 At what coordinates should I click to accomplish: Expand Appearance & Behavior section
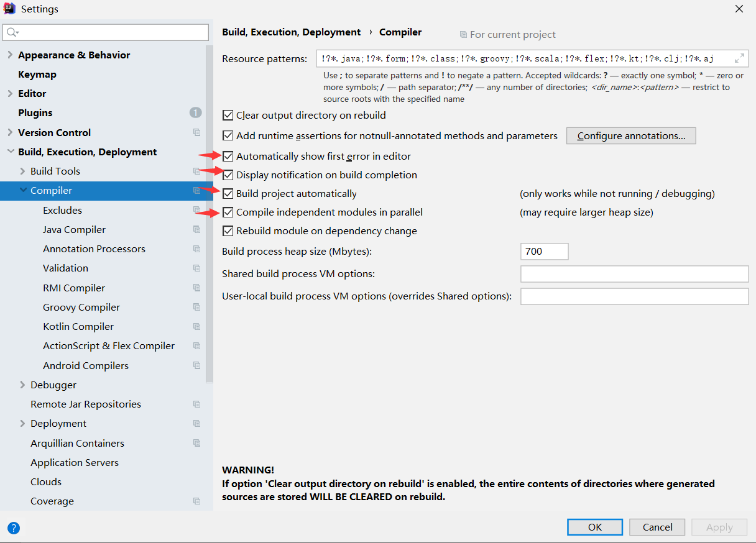pos(10,55)
